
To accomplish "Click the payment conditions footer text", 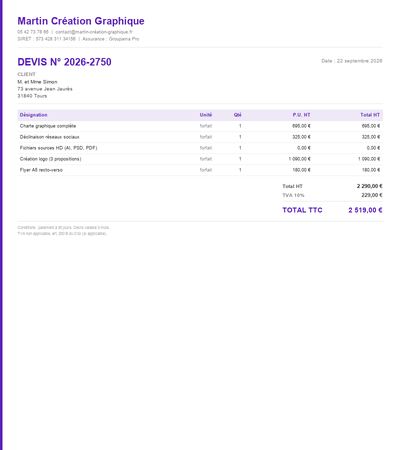I will [x=63, y=228].
